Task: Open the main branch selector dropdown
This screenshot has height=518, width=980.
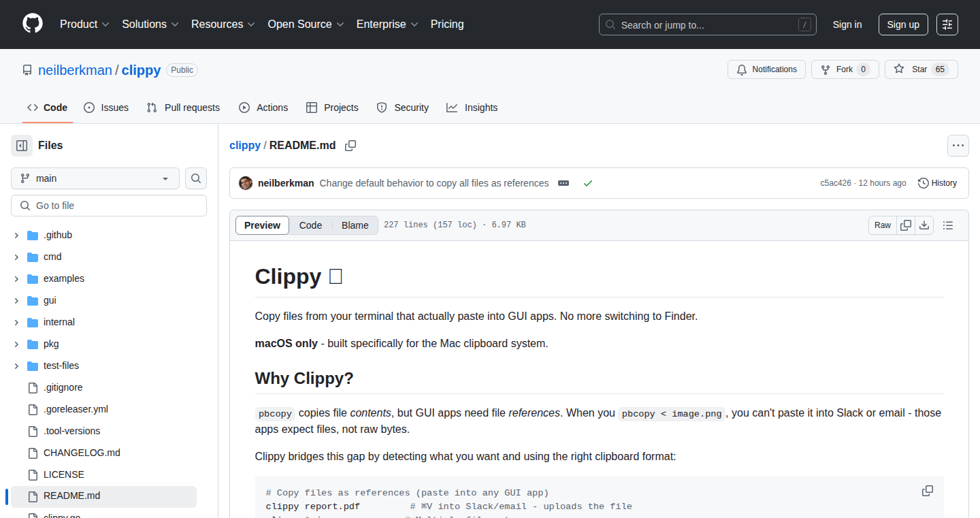Action: tap(95, 178)
